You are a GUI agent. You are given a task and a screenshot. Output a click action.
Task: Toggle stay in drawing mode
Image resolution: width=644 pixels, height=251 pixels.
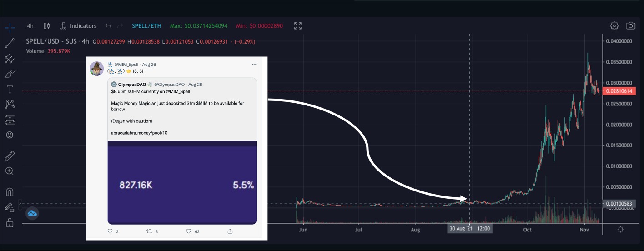click(10, 207)
